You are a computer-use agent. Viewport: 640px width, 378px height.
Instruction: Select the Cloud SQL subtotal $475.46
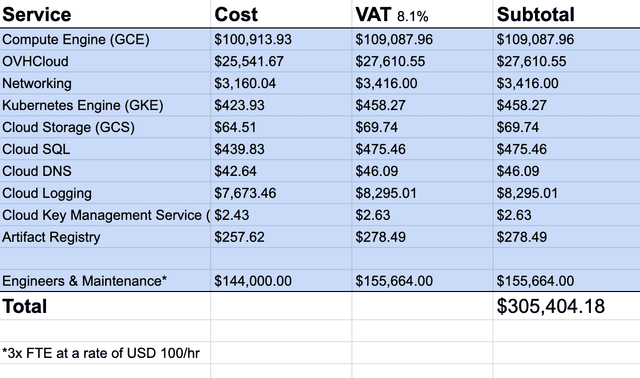click(x=567, y=149)
